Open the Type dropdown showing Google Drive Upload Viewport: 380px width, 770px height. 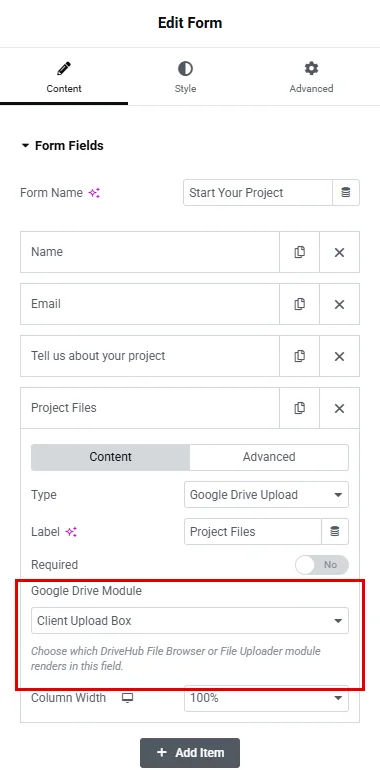[x=266, y=495]
